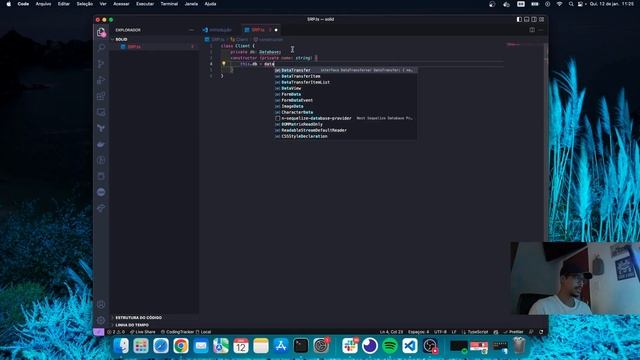
Task: Select ImageData autocomplete suggestion
Action: pyautogui.click(x=345, y=106)
